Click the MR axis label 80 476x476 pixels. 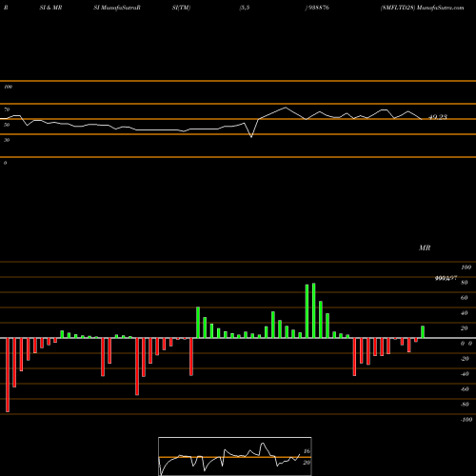(465, 283)
